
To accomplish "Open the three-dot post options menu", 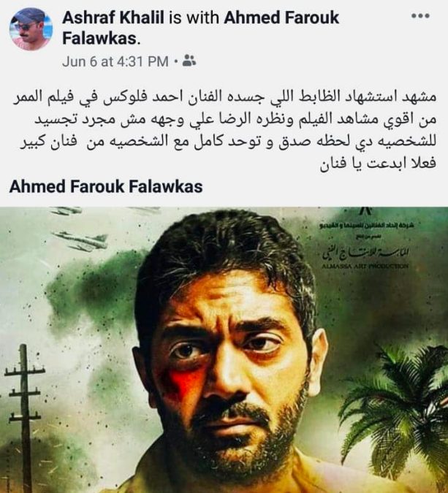I will click(420, 16).
